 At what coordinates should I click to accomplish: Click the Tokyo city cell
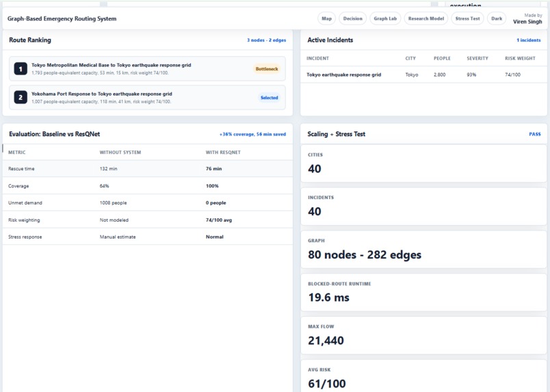(411, 75)
